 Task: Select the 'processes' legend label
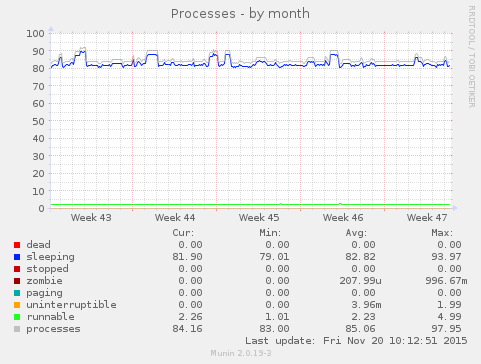[53, 329]
